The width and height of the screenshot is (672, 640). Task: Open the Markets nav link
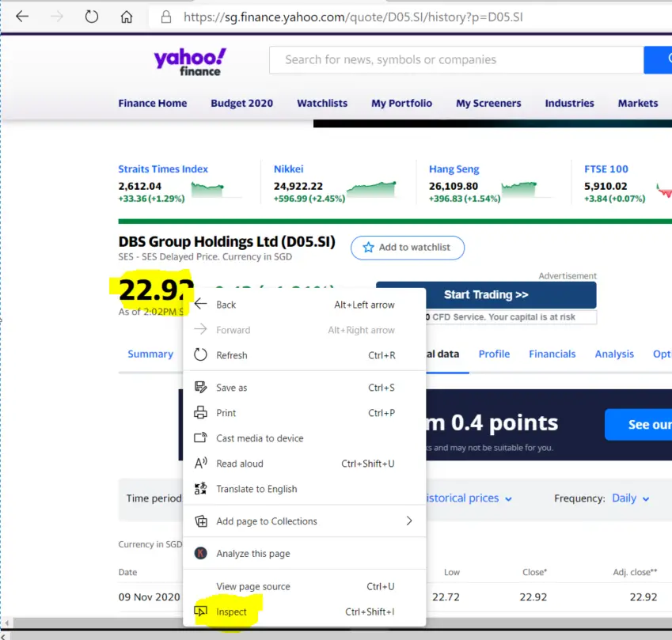pos(638,104)
